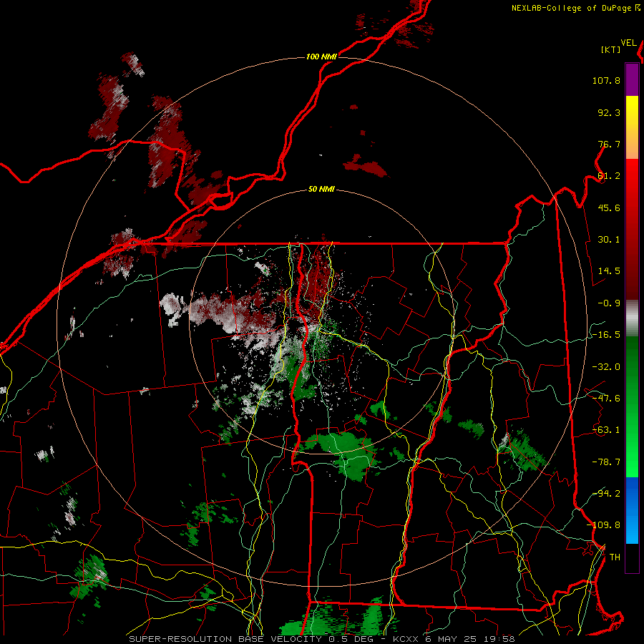Select the 92.3 scale value

coord(609,112)
